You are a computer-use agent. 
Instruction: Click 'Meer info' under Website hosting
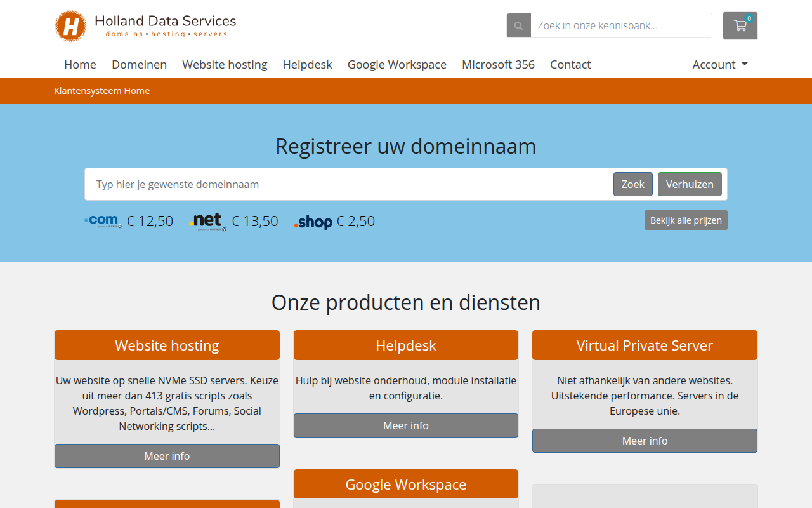point(167,456)
